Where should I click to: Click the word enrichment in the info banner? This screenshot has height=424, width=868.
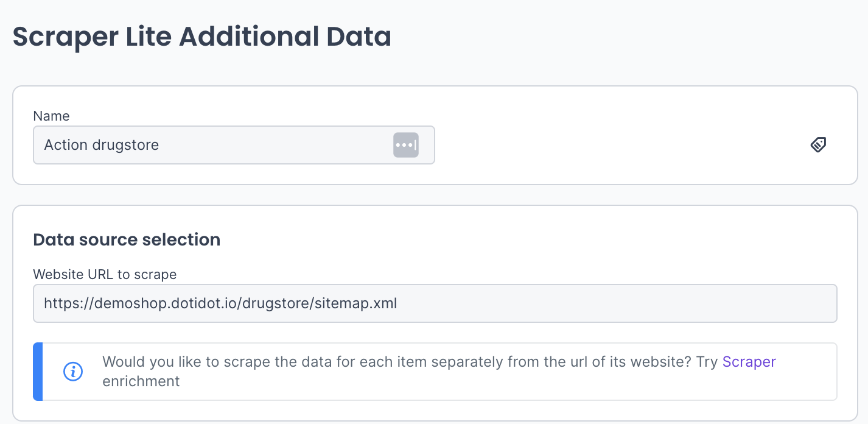coord(141,381)
